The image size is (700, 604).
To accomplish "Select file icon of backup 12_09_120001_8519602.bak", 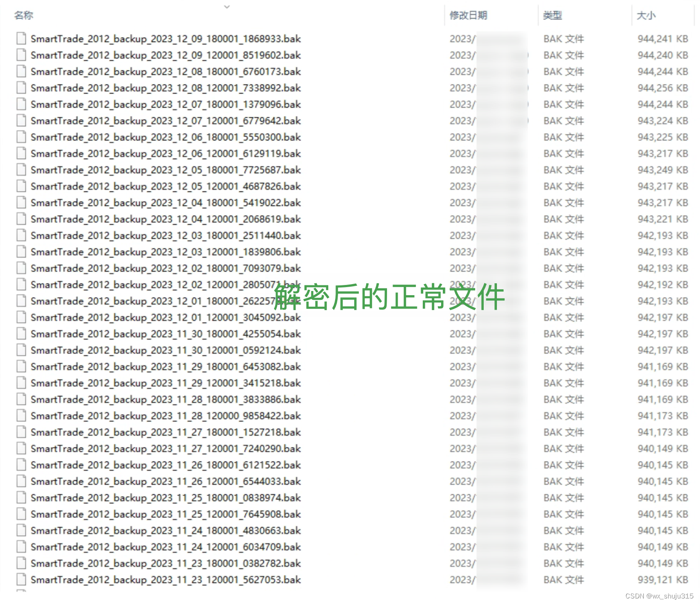I will [21, 55].
